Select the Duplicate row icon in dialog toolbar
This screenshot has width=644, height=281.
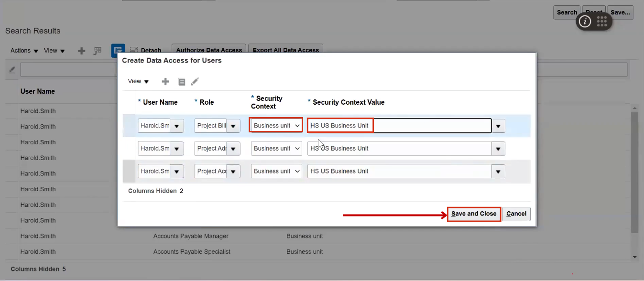pos(182,81)
